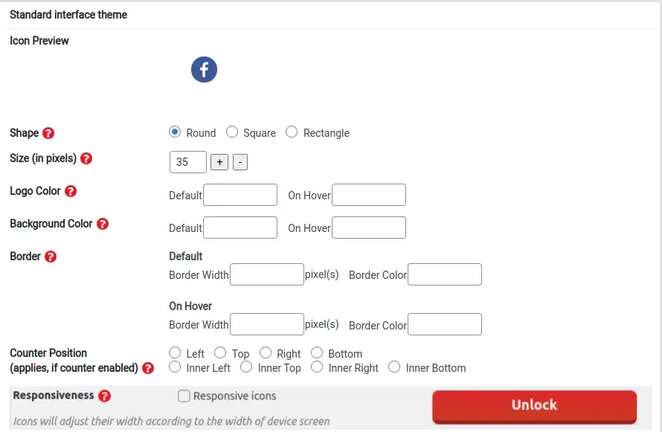Click the red Unlock button
Viewport: 662px width, 432px height.
[x=534, y=407]
